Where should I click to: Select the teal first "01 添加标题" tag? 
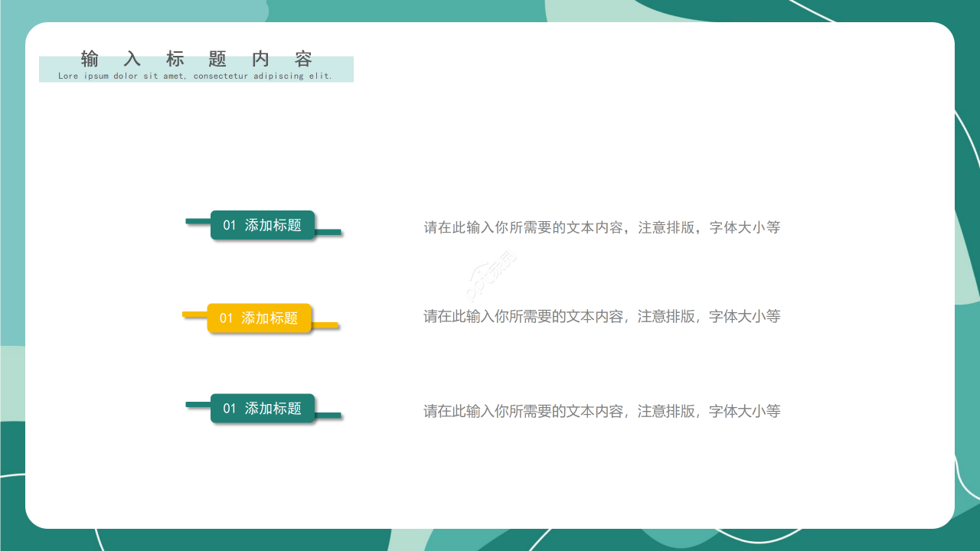coord(263,225)
